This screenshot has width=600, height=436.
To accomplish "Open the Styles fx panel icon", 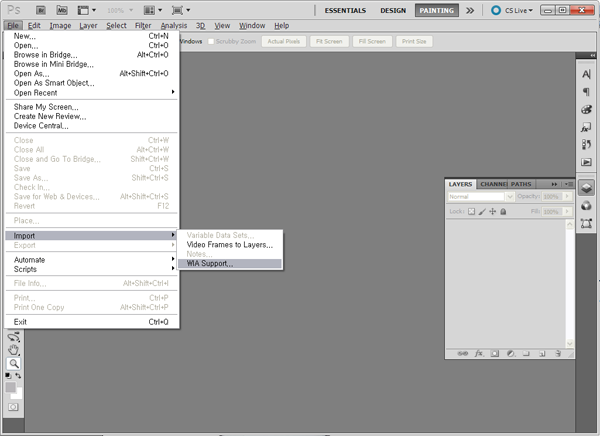I will [x=586, y=127].
